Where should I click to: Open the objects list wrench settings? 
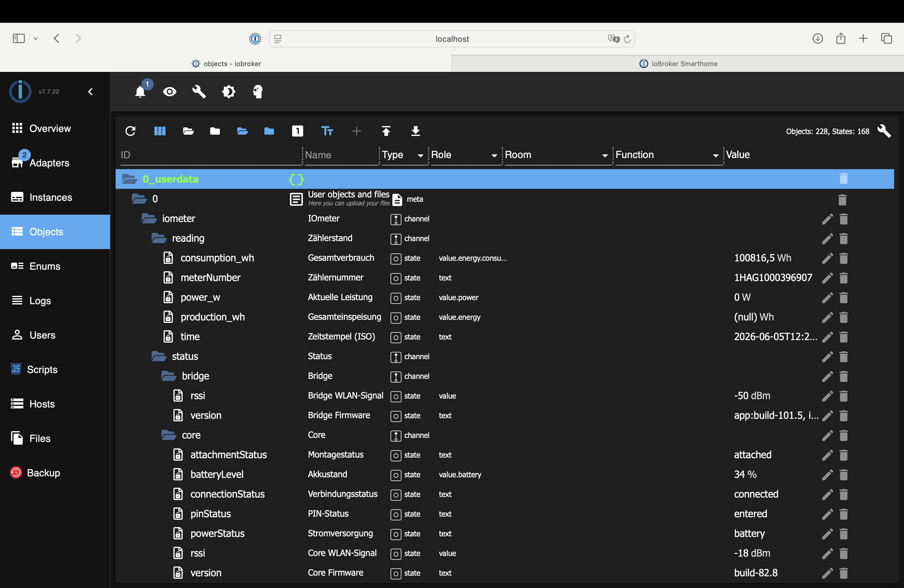coord(885,131)
